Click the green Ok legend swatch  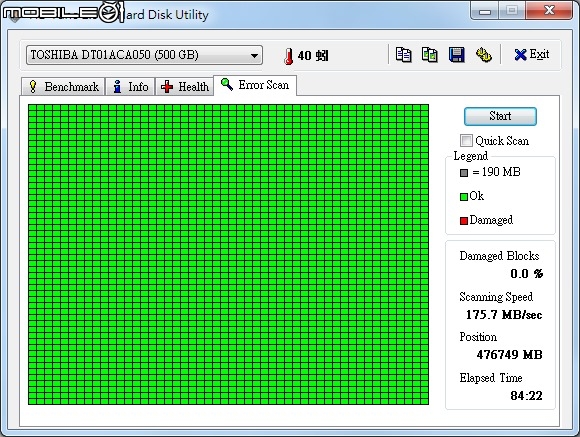coord(464,197)
